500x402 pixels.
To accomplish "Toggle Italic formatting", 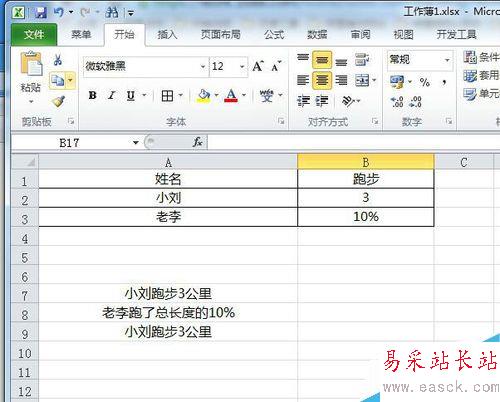I will pos(112,96).
